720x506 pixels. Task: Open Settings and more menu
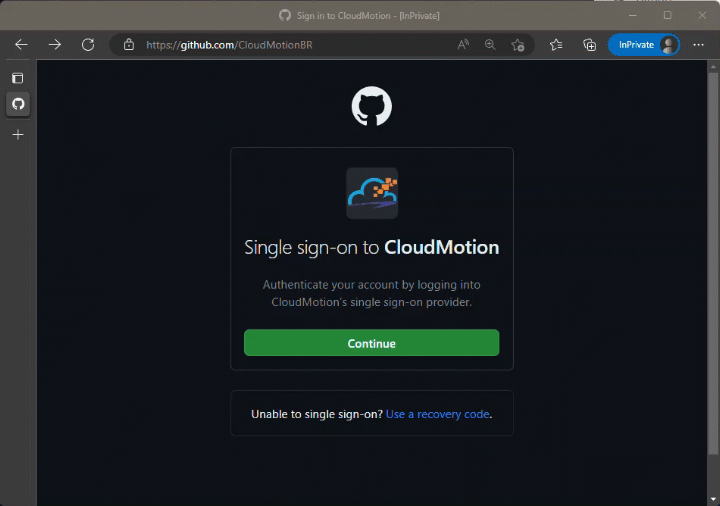coord(698,45)
